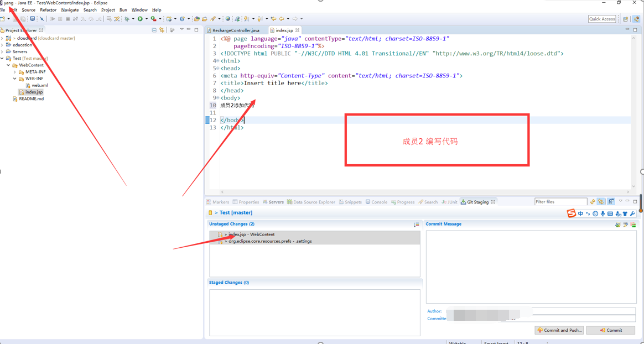Select README.md in Project Explorer
Viewport: 644px width, 344px height.
tap(31, 99)
